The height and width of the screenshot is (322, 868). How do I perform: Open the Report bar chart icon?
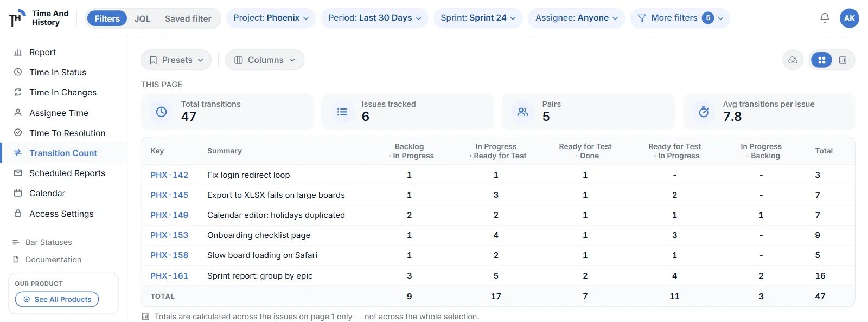pyautogui.click(x=18, y=52)
